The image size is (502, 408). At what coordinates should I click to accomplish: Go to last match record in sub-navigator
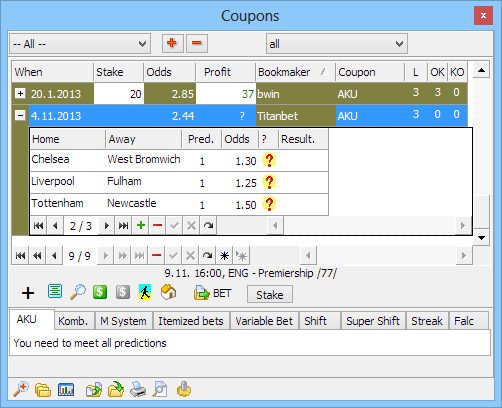(123, 226)
